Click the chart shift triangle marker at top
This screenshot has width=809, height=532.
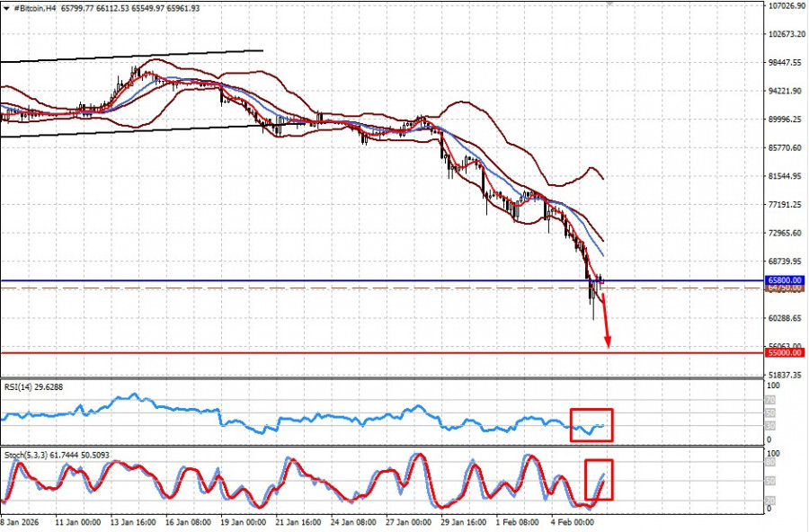point(610,4)
